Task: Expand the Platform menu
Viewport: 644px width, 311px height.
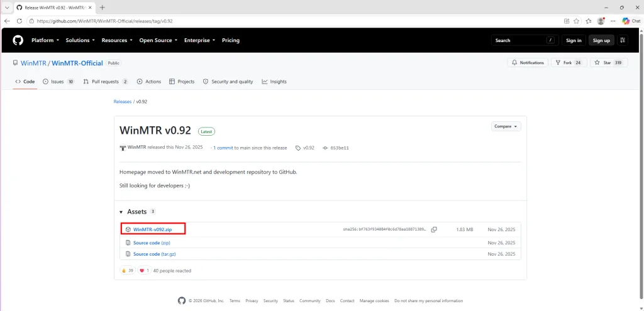Action: click(45, 40)
